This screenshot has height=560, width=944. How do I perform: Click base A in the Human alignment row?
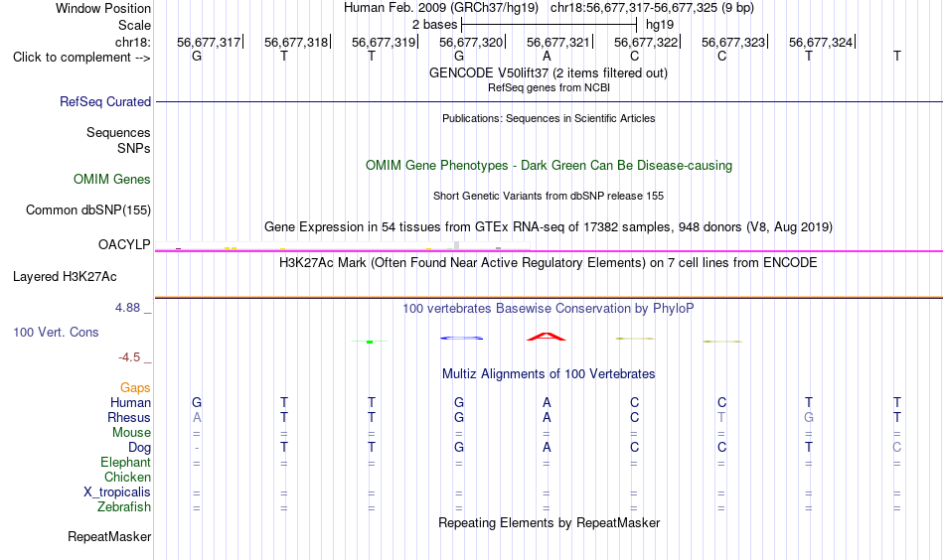[x=547, y=402]
